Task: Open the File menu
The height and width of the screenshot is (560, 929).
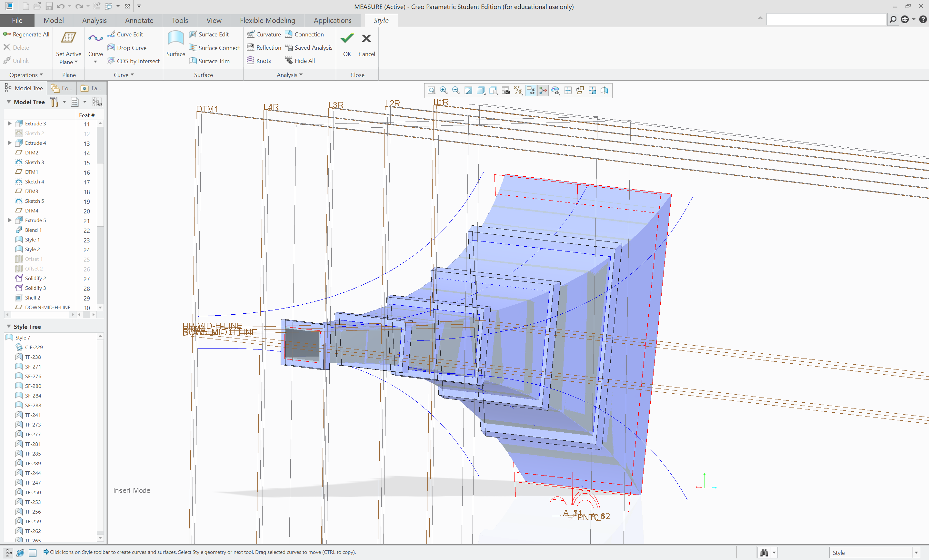Action: pyautogui.click(x=17, y=20)
